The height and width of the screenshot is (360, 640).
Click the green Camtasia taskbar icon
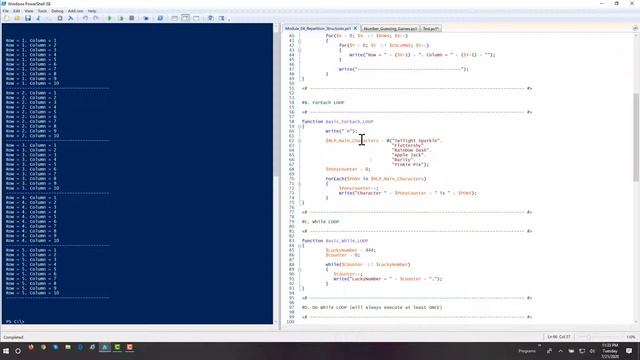[x=117, y=347]
